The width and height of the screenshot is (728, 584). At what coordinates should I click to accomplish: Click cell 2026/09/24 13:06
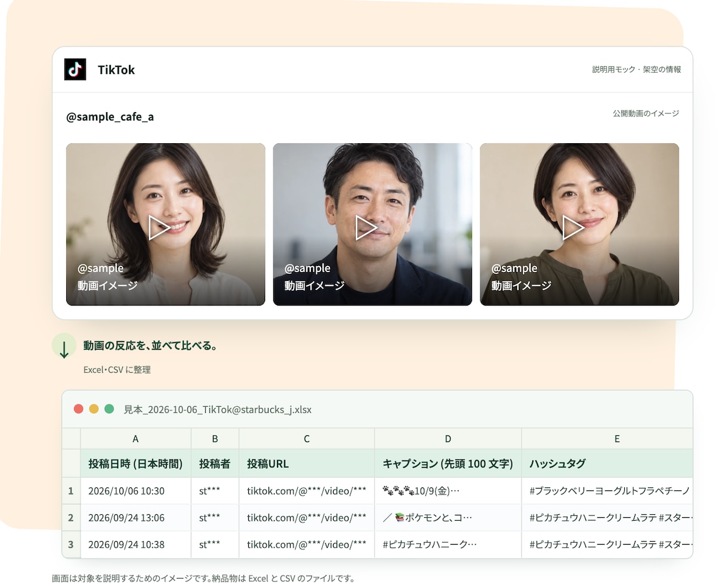tap(135, 518)
